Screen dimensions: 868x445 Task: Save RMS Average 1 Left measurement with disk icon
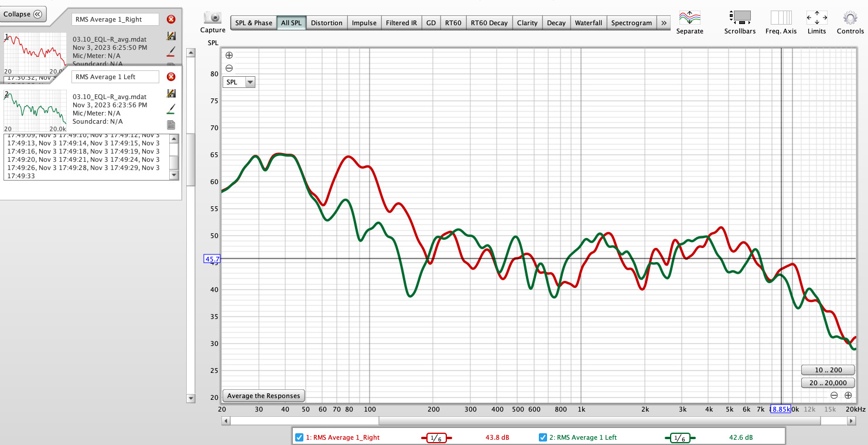(172, 93)
